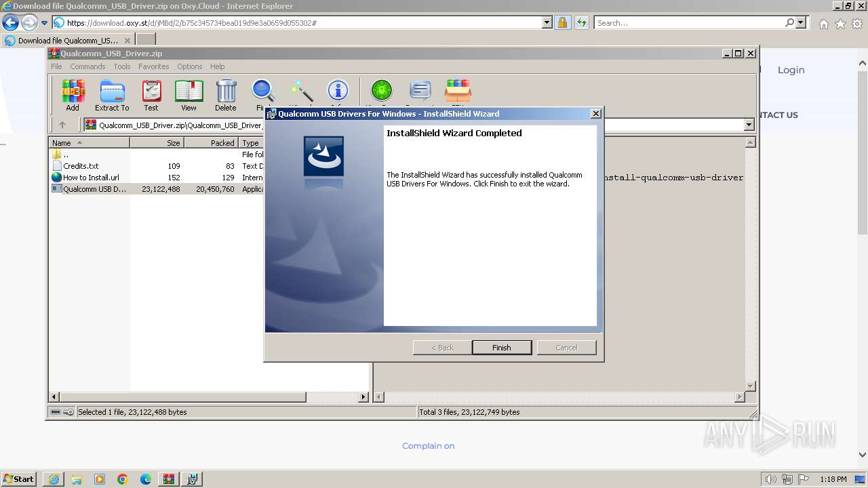Open the Options menu in WinRAR
Screen dimensions: 868x488
[x=190, y=66]
